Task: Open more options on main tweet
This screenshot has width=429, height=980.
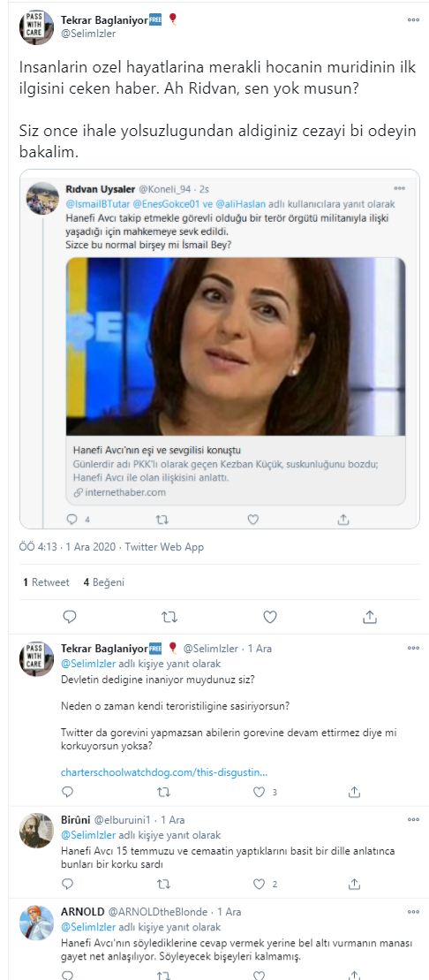Action: [413, 20]
